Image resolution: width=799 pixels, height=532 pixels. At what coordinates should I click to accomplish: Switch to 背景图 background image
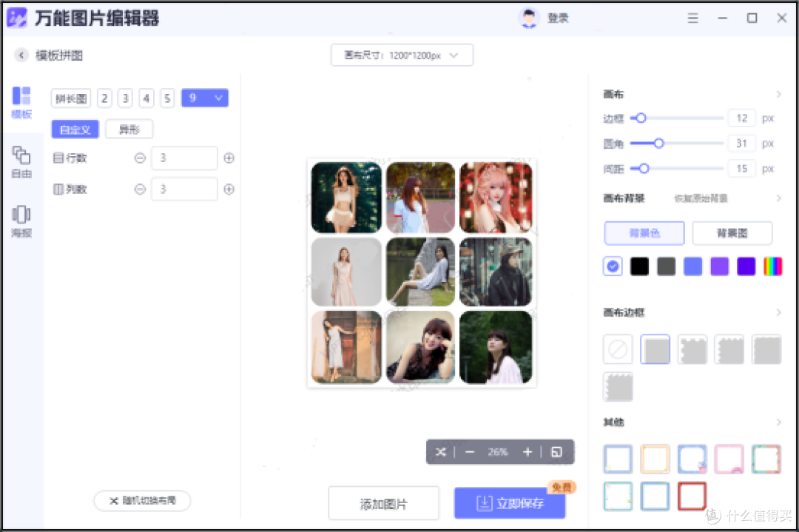pyautogui.click(x=732, y=233)
